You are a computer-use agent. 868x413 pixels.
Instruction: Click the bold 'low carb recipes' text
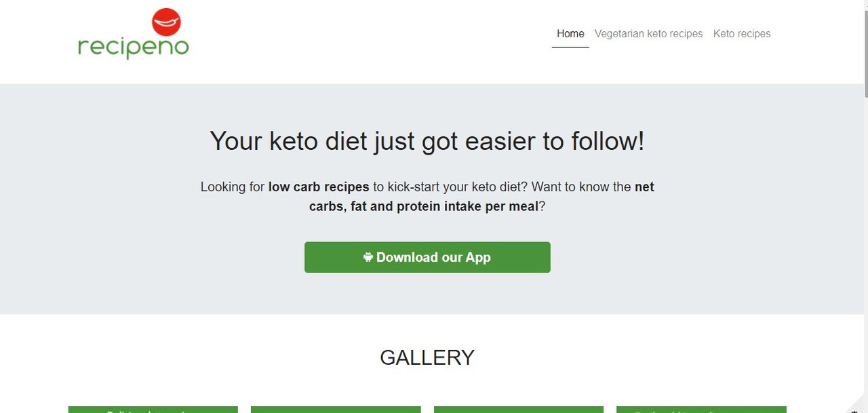coord(319,187)
